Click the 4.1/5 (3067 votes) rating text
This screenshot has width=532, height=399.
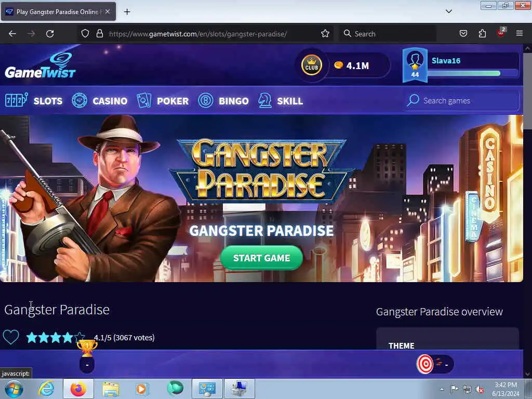tap(124, 338)
